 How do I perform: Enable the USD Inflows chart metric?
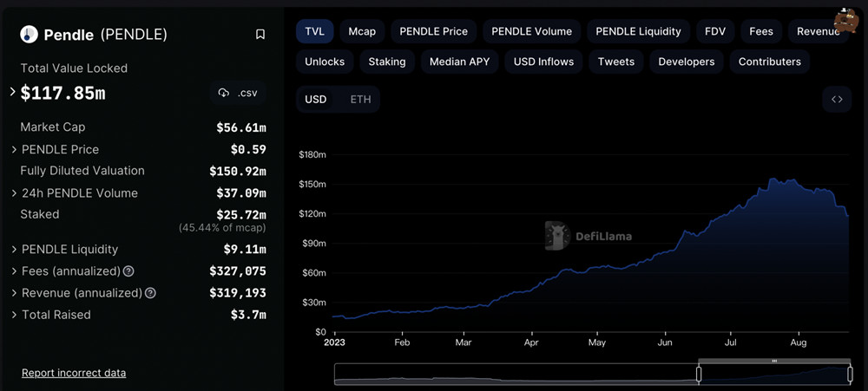point(543,62)
